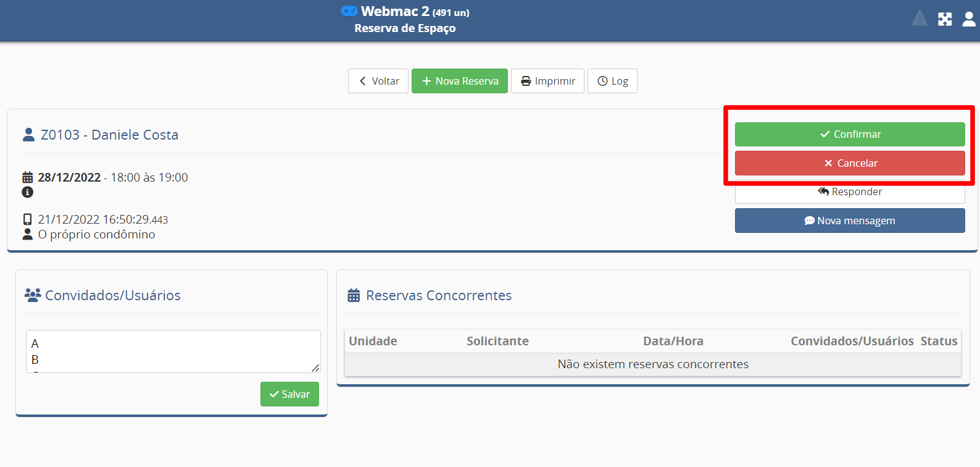
Task: Click the textarea resize handle corner
Action: coord(315,368)
